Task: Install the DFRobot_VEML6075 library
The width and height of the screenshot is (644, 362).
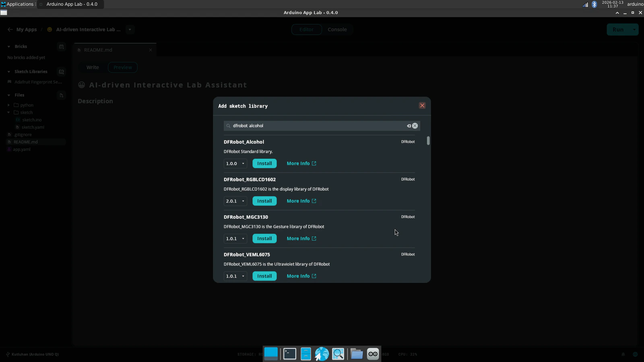Action: coord(264,276)
